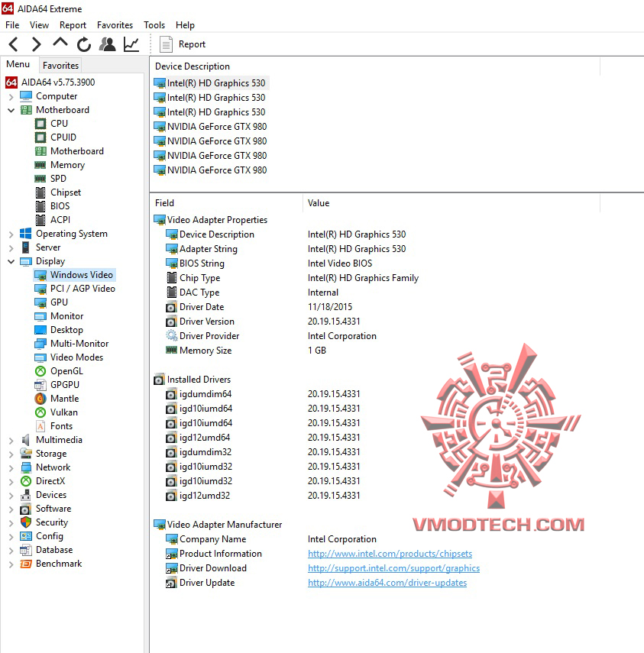Screen dimensions: 644x653
Task: Click the line graph toolbar icon
Action: (131, 44)
